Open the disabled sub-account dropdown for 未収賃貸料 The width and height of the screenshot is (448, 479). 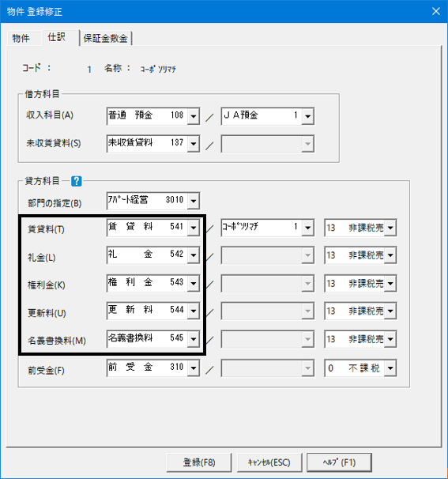point(308,144)
